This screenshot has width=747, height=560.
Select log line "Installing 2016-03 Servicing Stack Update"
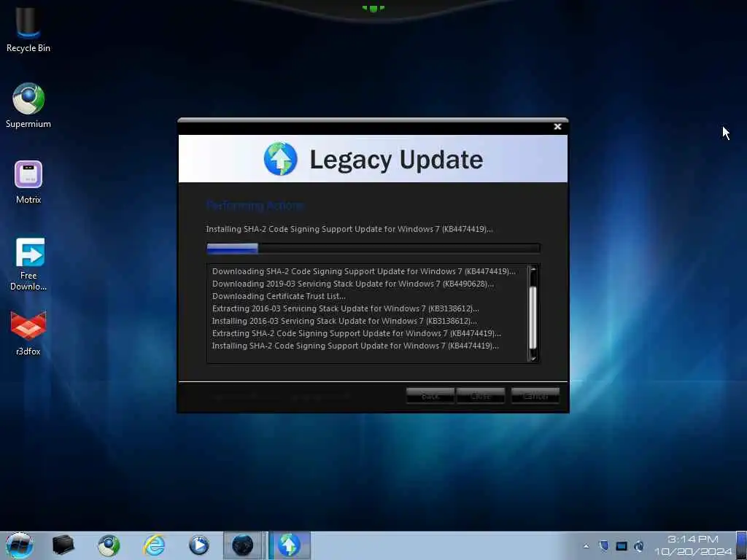tap(344, 321)
